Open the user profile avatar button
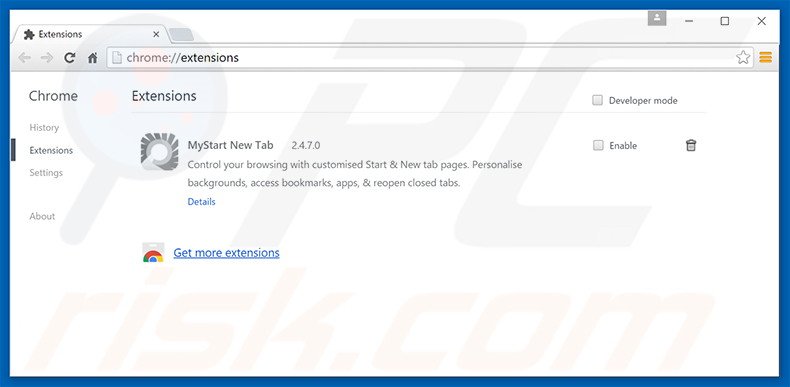 pos(657,18)
